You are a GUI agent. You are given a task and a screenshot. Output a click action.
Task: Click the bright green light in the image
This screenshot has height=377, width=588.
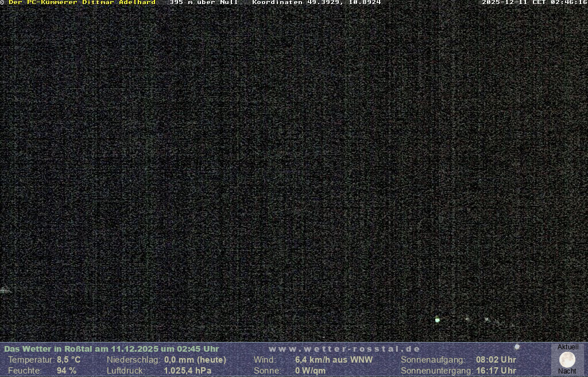pos(438,320)
